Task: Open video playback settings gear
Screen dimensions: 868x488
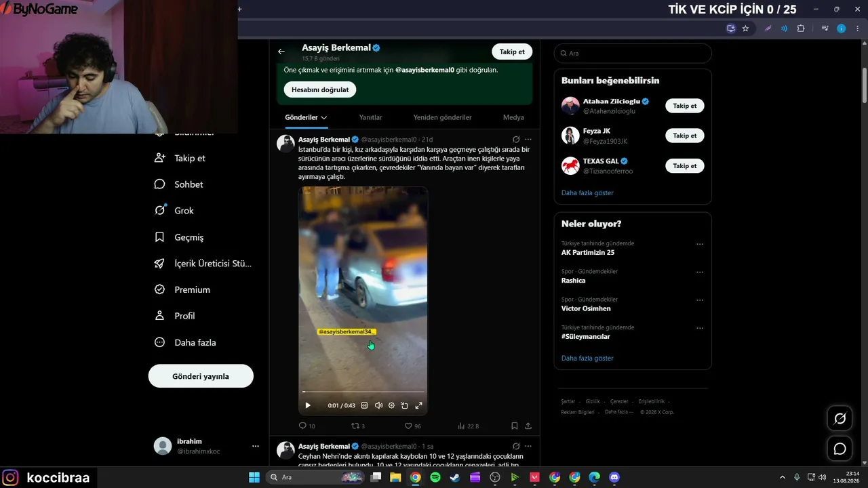Action: pos(391,405)
